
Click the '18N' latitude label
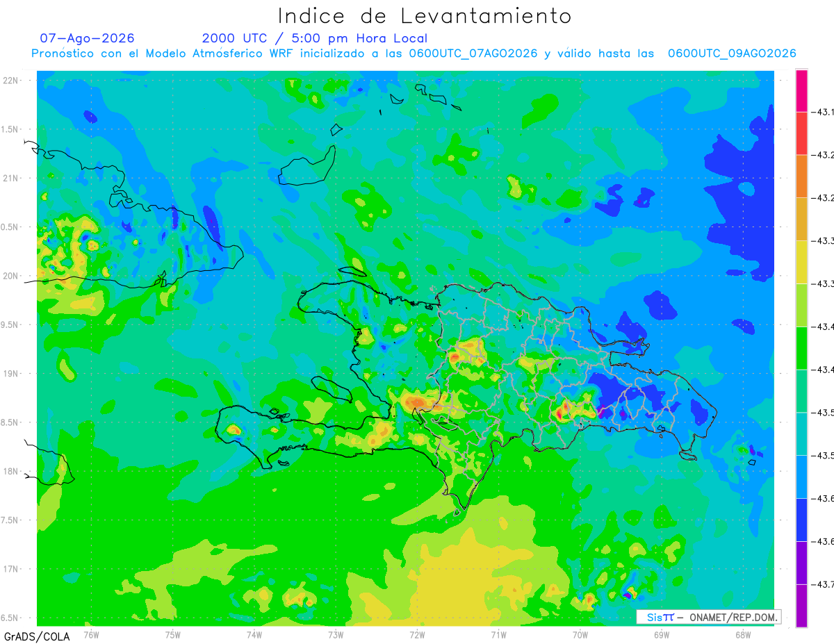(10, 471)
